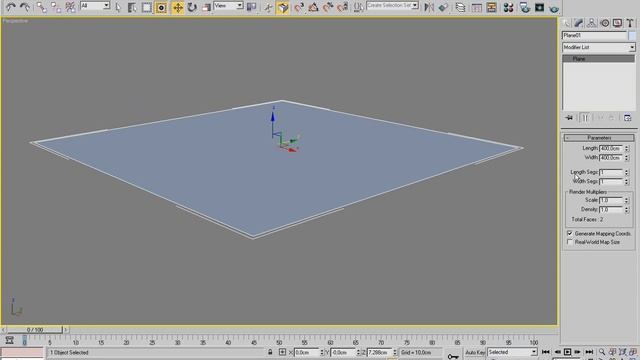The width and height of the screenshot is (640, 360).
Task: Switch to the Display panel tab
Action: click(618, 23)
